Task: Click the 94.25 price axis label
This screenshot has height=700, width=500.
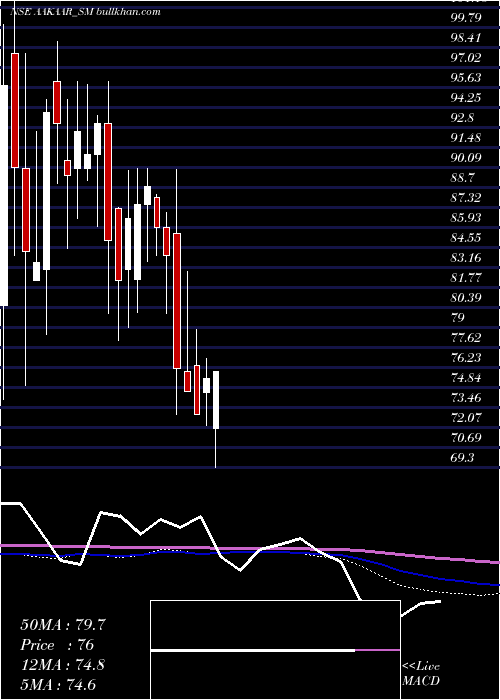Action: pos(466,98)
